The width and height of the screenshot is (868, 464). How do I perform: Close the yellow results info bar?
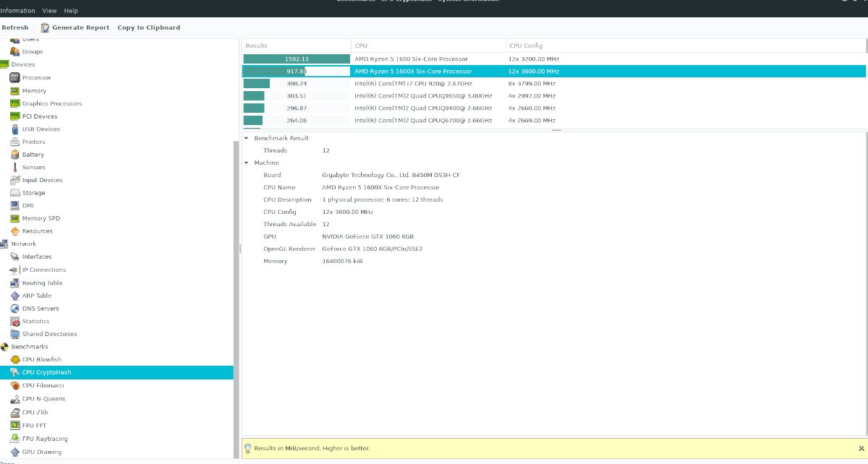click(861, 448)
